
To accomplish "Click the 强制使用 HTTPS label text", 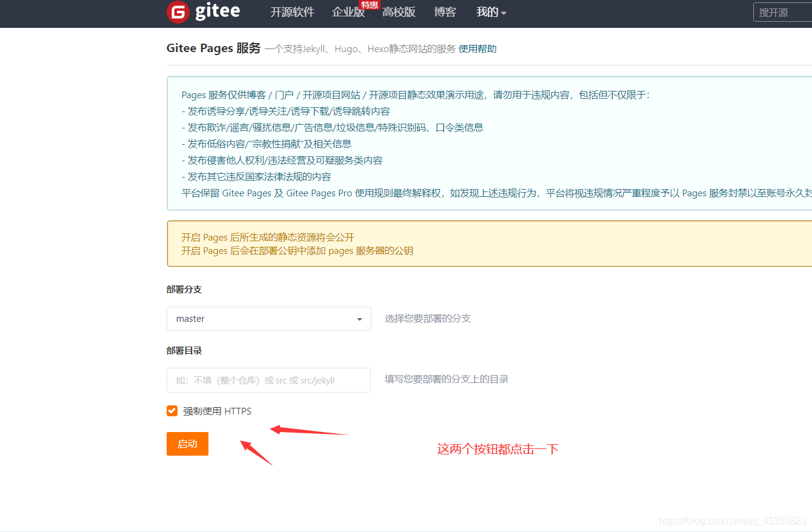I will (218, 411).
